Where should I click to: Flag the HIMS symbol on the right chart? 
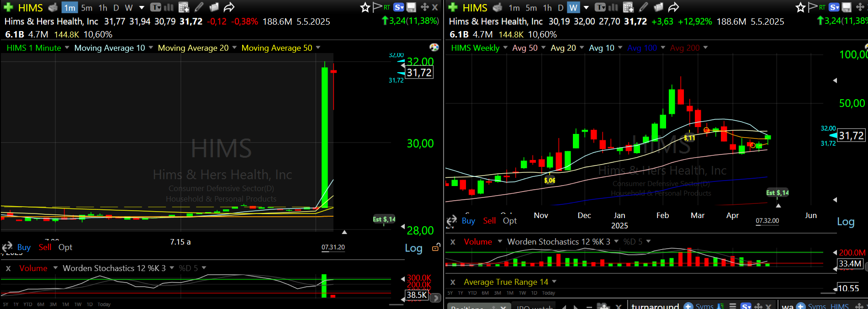tap(812, 7)
